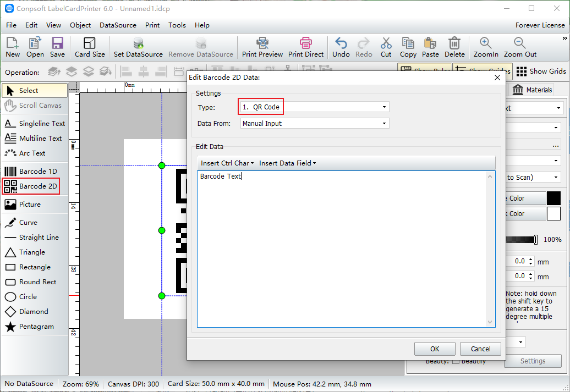Viewport: 570px width, 392px height.
Task: Click the Remove DataSource toolbar icon
Action: point(201,47)
